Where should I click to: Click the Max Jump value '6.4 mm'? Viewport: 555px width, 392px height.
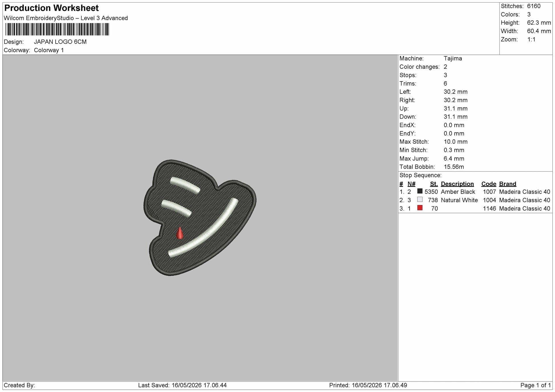[454, 159]
